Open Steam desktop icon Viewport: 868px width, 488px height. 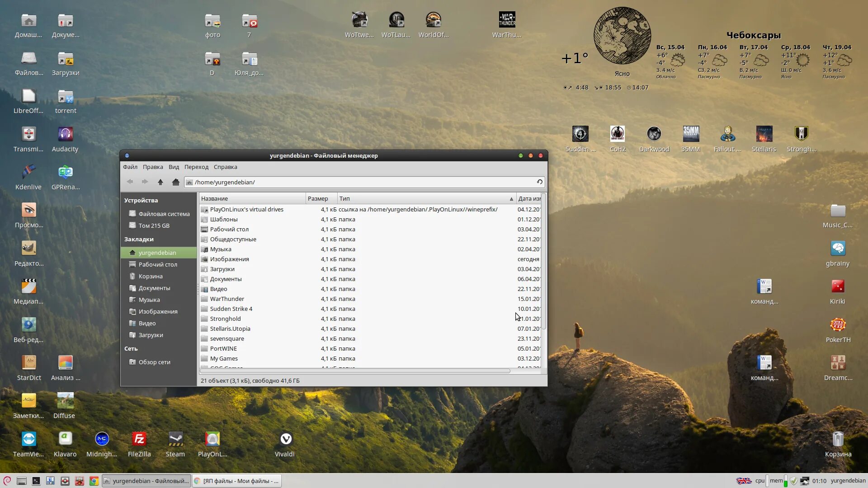pos(175,439)
